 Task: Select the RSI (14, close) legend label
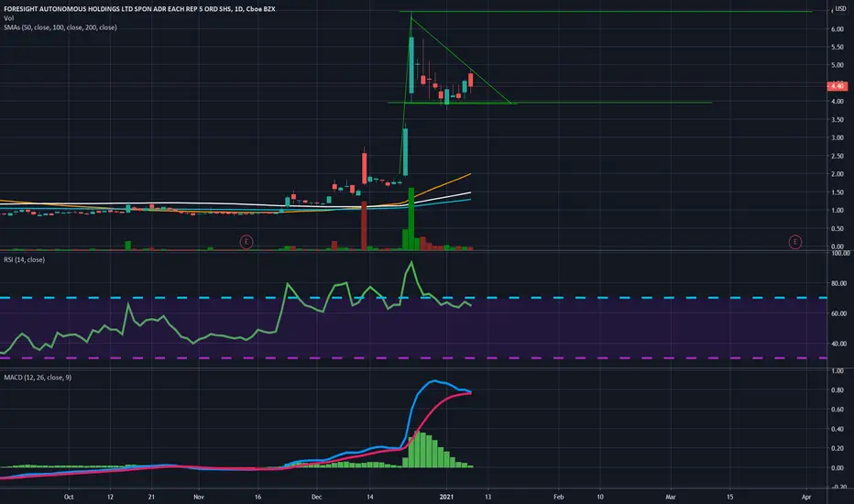(x=25, y=260)
